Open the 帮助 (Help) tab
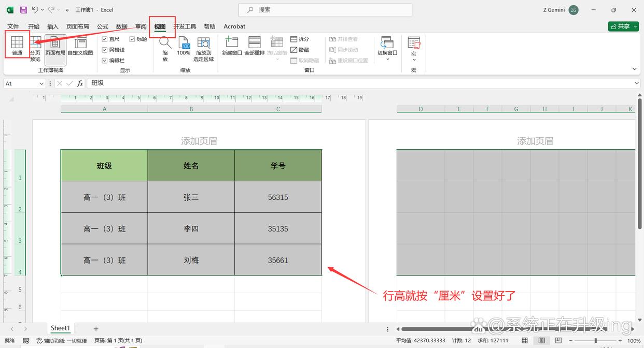The height and width of the screenshot is (348, 644). click(209, 26)
